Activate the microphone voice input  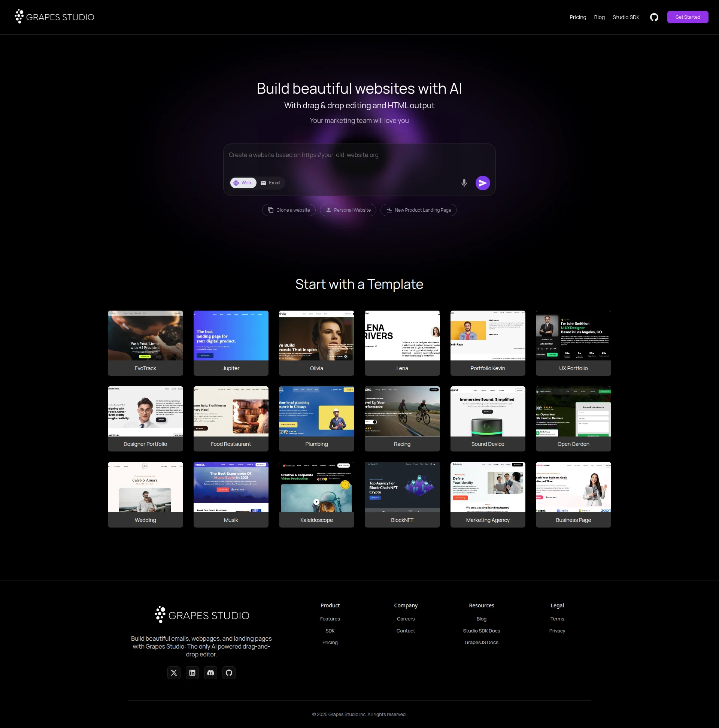click(464, 183)
